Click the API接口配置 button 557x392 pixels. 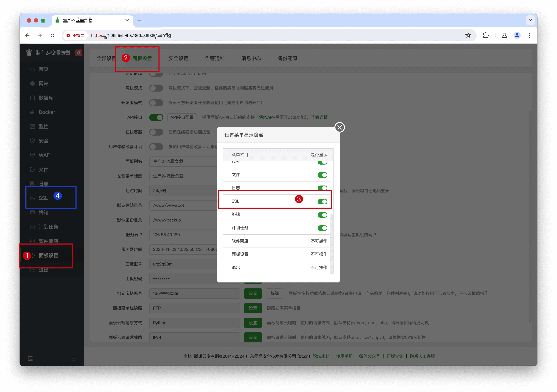[182, 117]
